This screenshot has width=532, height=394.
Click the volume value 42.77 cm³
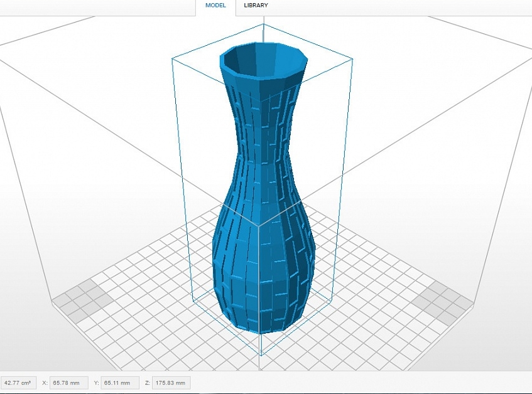[18, 383]
